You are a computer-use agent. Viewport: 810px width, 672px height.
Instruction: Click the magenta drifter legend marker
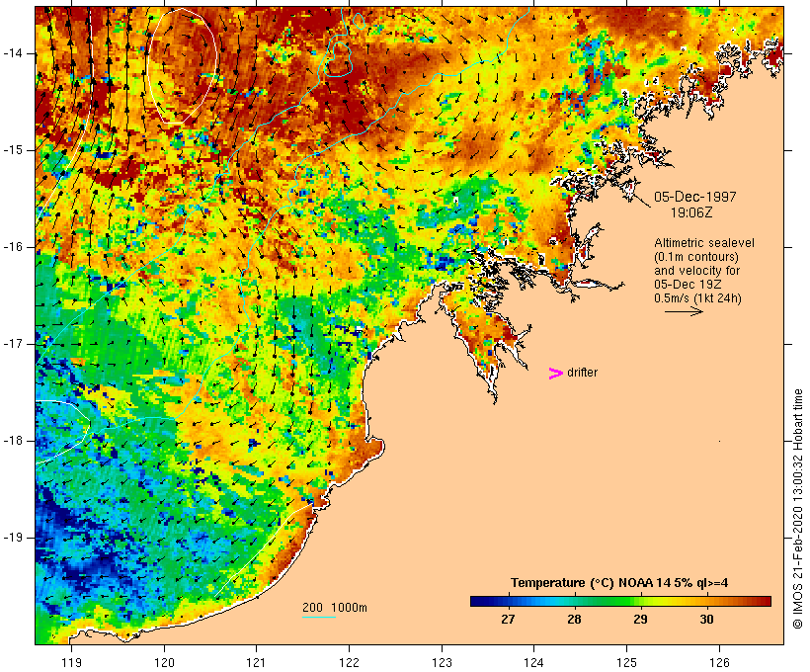555,374
